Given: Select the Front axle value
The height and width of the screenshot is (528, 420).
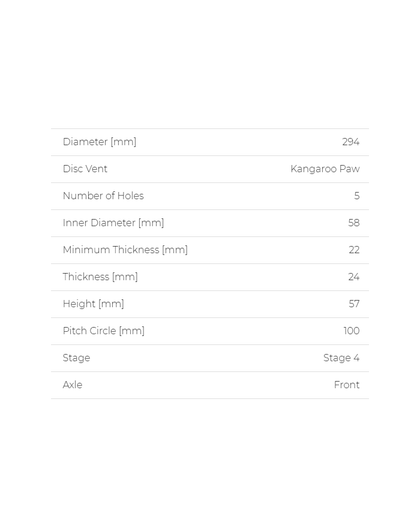Looking at the screenshot, I should (346, 385).
